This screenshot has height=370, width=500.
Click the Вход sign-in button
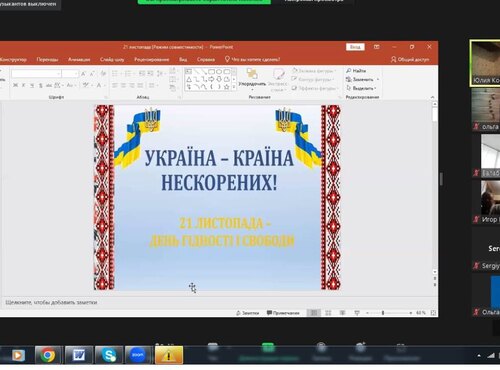click(x=355, y=47)
